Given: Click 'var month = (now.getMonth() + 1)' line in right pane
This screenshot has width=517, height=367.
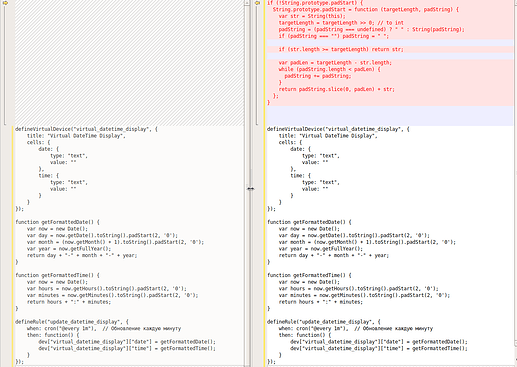Looking at the screenshot, I should point(367,242).
